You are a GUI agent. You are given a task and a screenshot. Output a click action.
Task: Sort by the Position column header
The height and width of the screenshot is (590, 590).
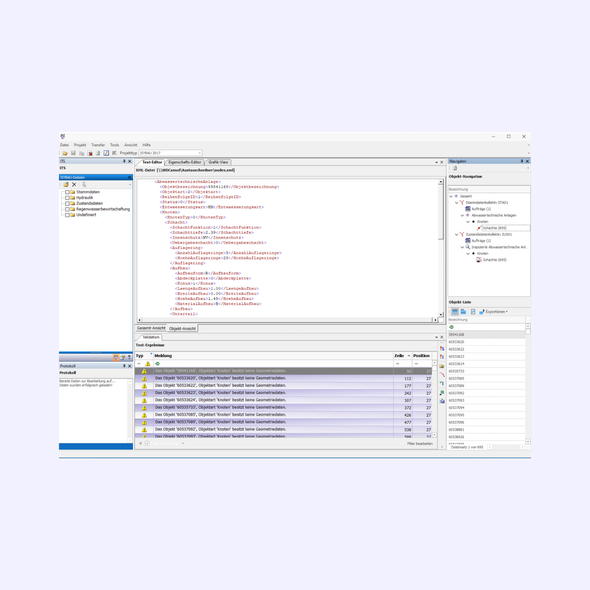(421, 356)
